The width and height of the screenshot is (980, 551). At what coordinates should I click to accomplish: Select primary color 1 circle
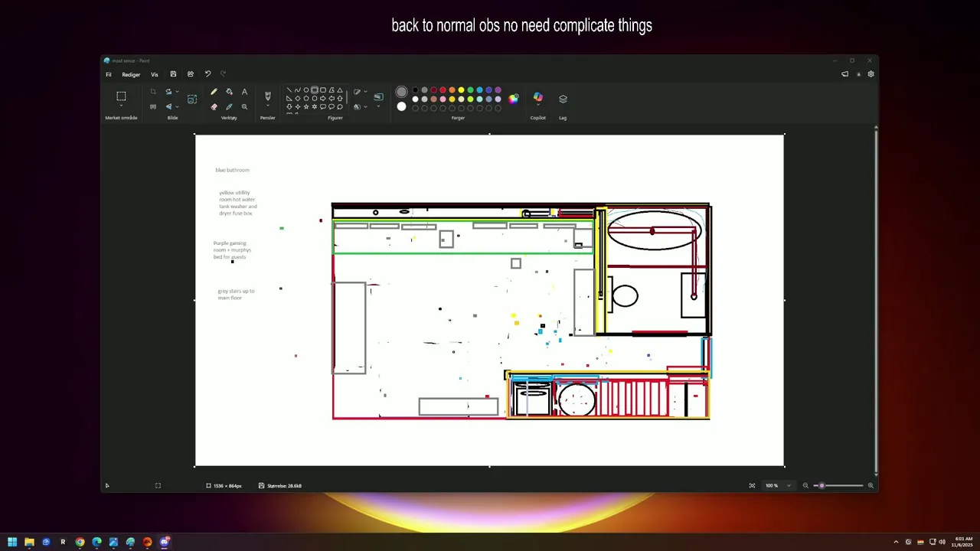[x=401, y=92]
